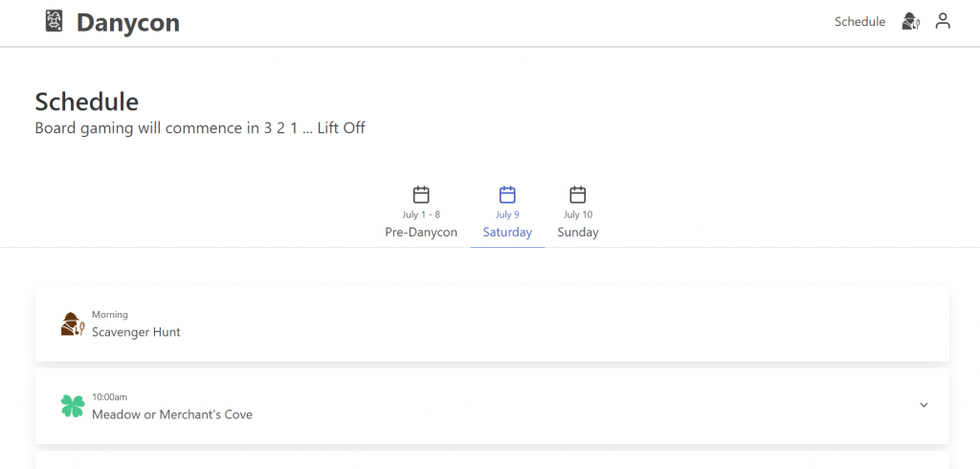
Task: Click the blue calendar icon above July 9
Action: coord(507,194)
